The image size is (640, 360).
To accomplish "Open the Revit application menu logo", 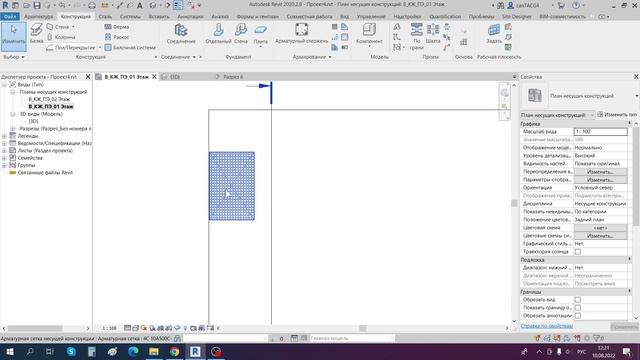I will [x=5, y=5].
